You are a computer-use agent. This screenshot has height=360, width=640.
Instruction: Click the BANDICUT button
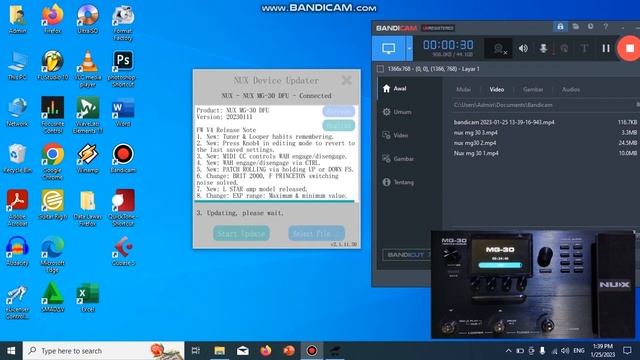click(x=407, y=255)
